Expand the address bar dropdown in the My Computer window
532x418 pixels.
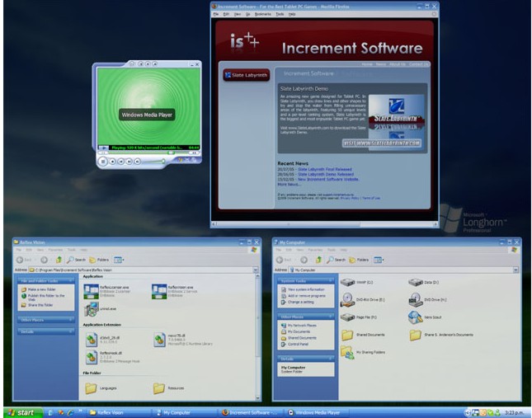(516, 270)
